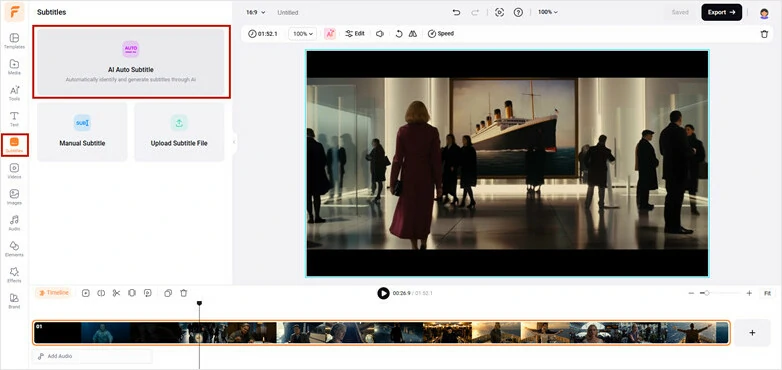Flip the video with the mirror icon
This screenshot has width=782, height=370.
412,34
